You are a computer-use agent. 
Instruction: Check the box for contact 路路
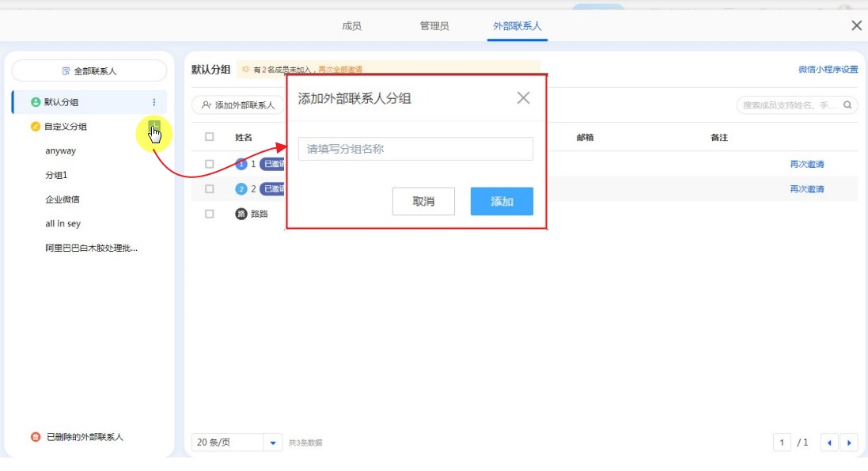pyautogui.click(x=210, y=214)
